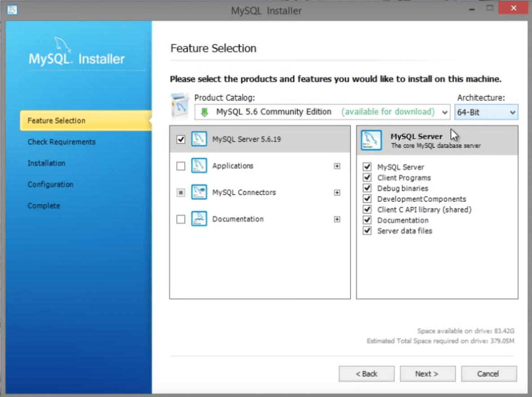The width and height of the screenshot is (532, 397).
Task: Uncheck the Server data files checkbox
Action: pyautogui.click(x=367, y=231)
